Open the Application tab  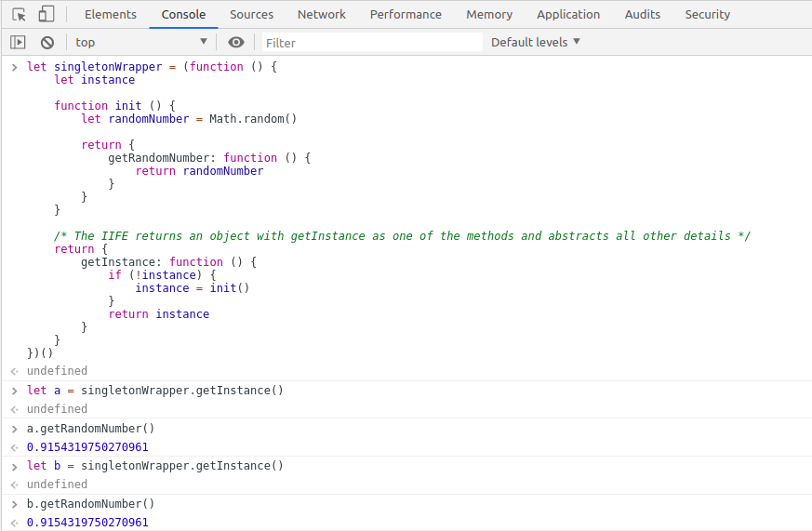[x=568, y=15]
